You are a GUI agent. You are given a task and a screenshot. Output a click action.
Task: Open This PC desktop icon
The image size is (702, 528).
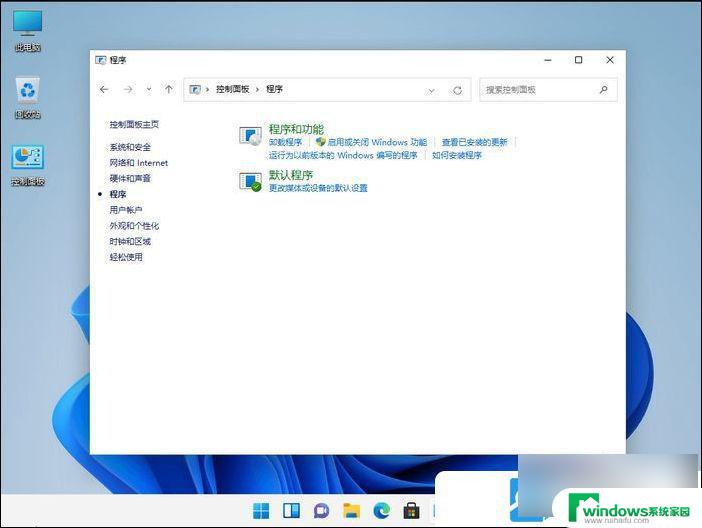pyautogui.click(x=27, y=30)
